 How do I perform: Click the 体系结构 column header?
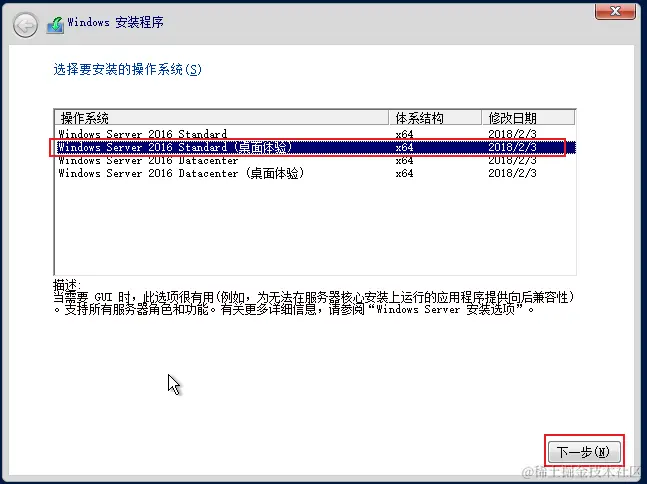pos(435,118)
